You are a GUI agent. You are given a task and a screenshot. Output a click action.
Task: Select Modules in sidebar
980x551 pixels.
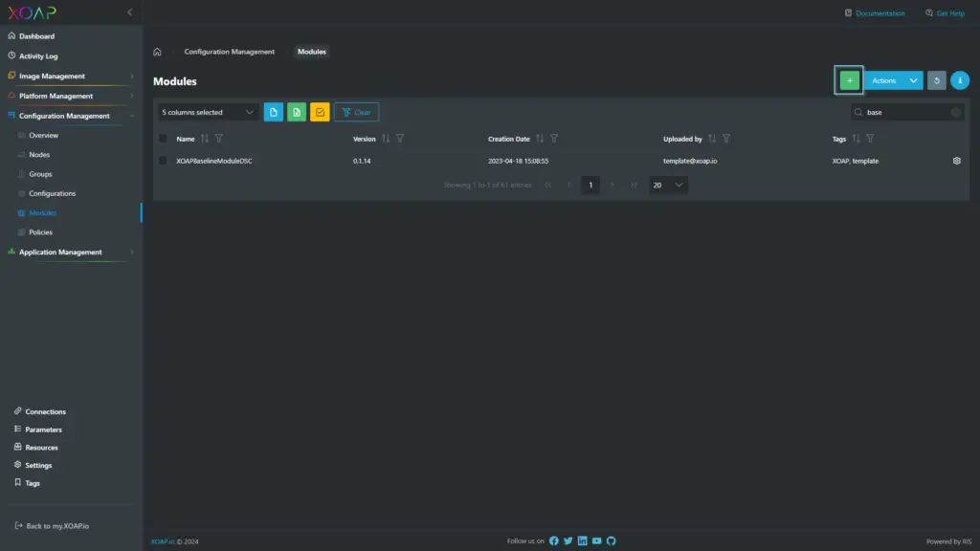click(x=42, y=213)
